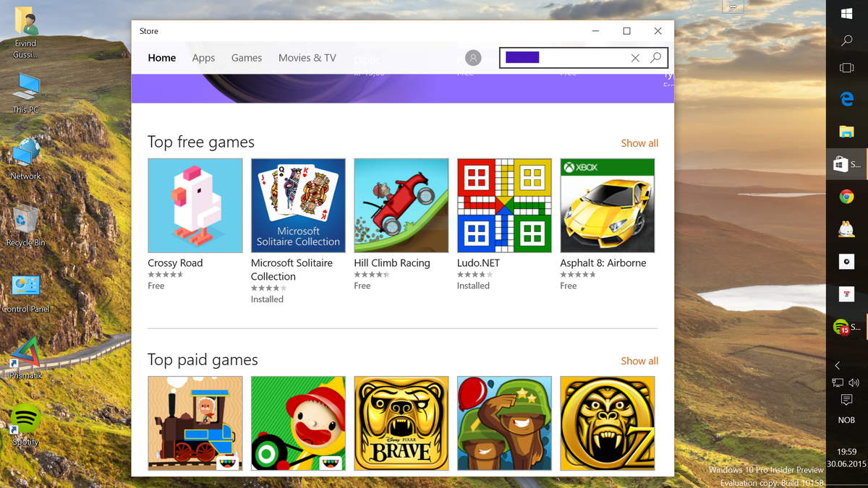This screenshot has width=868, height=488.
Task: Open network status tray icon
Action: (838, 382)
